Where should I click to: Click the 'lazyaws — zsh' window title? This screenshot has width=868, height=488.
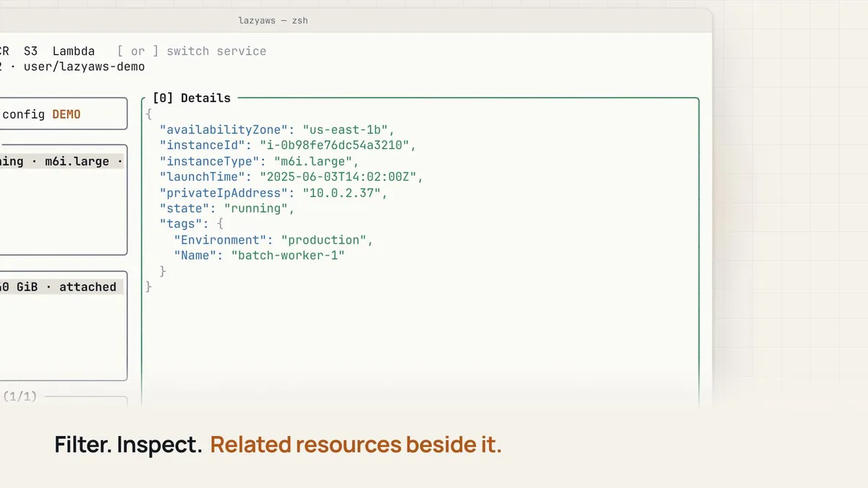click(273, 20)
